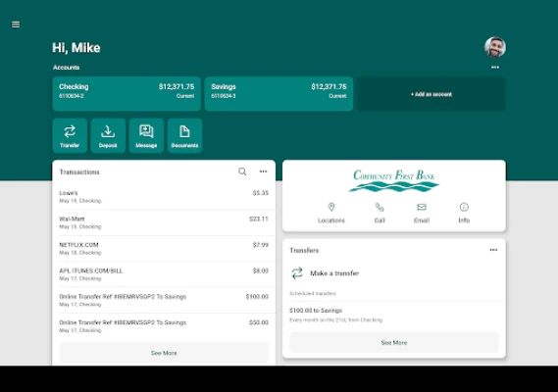Click See More under Transactions

pos(164,353)
